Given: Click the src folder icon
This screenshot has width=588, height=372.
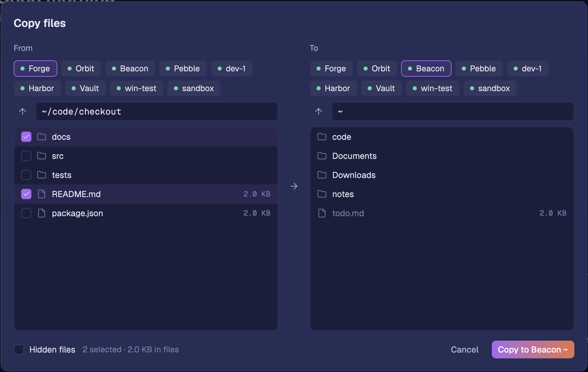Looking at the screenshot, I should [42, 156].
